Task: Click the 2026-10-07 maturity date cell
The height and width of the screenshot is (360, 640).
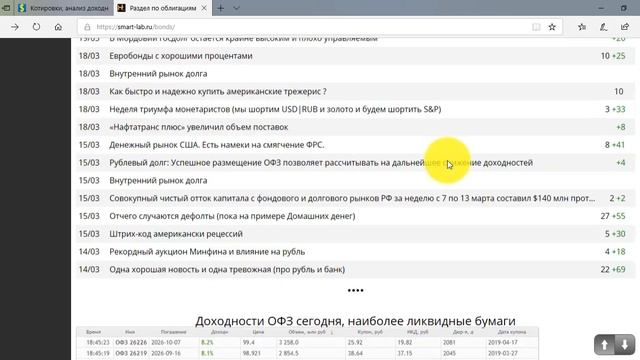Action: (x=166, y=342)
